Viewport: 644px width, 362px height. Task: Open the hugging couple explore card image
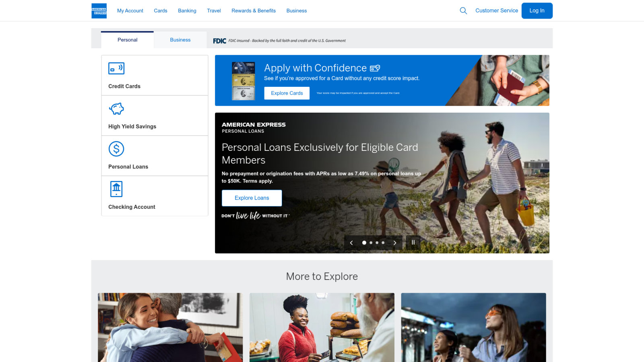click(x=170, y=327)
